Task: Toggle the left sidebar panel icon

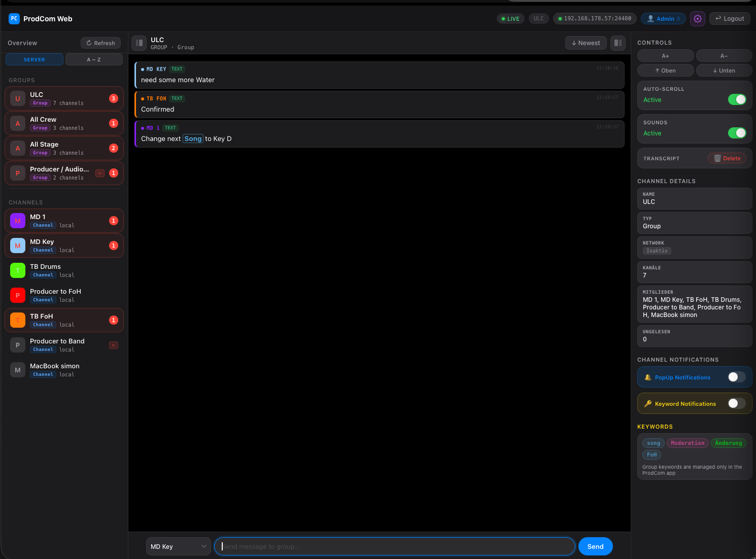Action: click(x=139, y=43)
